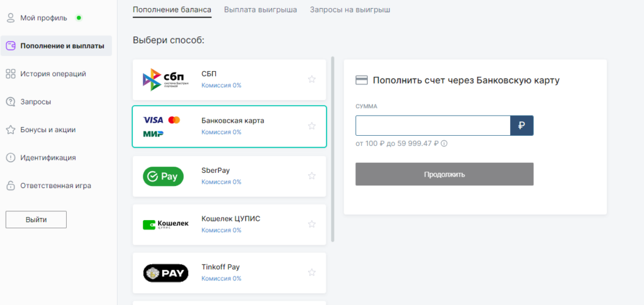Viewport: 644px width, 305px height.
Task: Click the Ответственная игра lock icon
Action: 11,186
